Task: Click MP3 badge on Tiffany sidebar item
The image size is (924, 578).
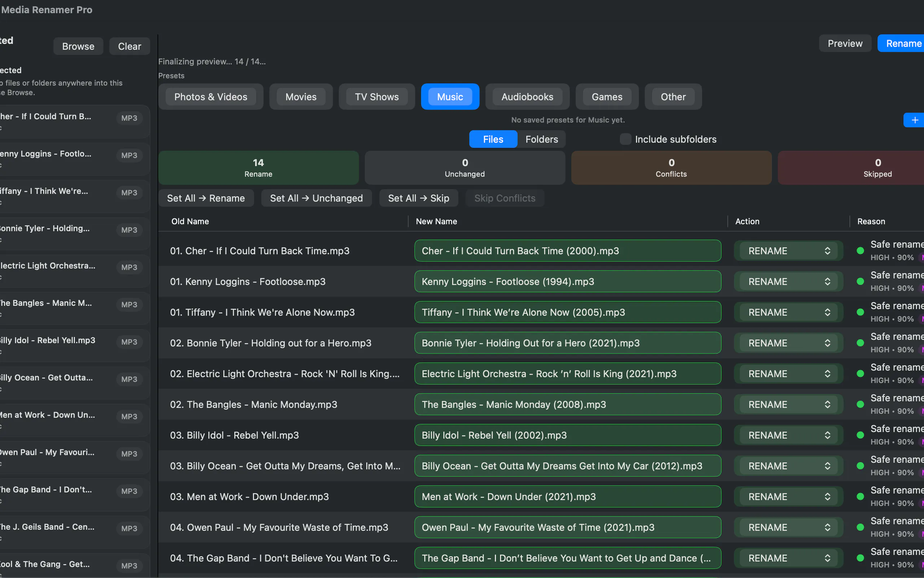Action: (129, 193)
